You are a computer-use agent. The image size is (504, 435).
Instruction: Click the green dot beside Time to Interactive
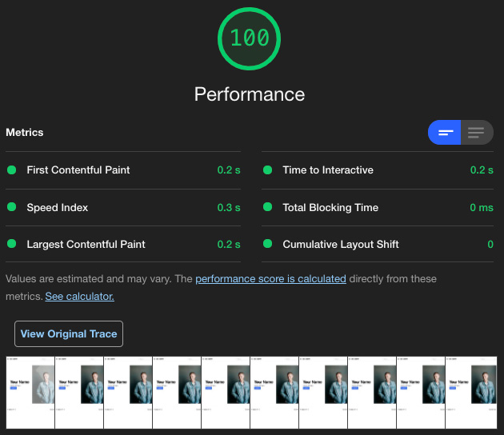(267, 170)
